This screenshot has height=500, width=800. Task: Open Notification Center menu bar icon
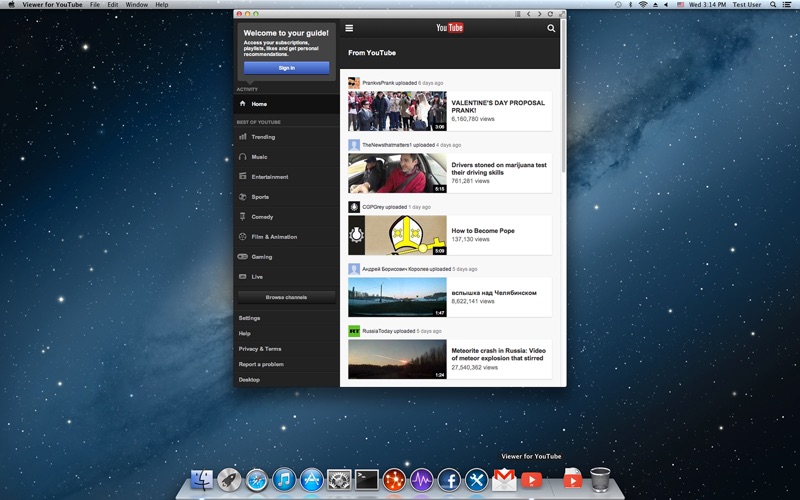pos(788,5)
